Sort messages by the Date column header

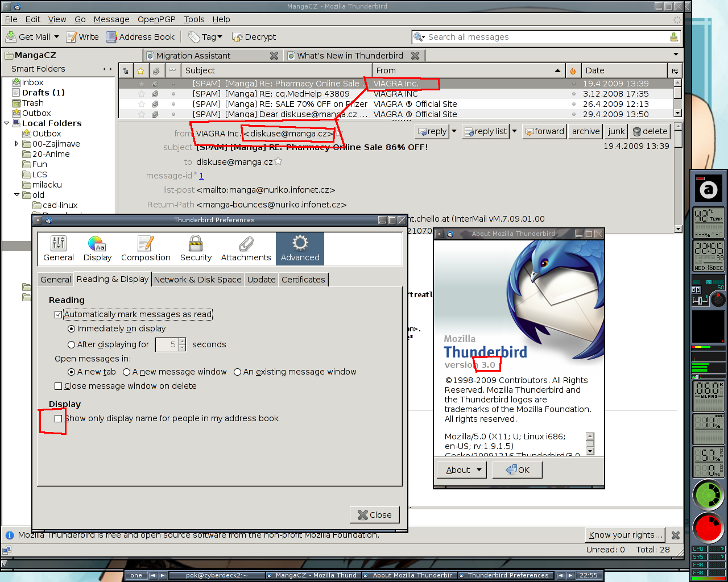pyautogui.click(x=624, y=70)
